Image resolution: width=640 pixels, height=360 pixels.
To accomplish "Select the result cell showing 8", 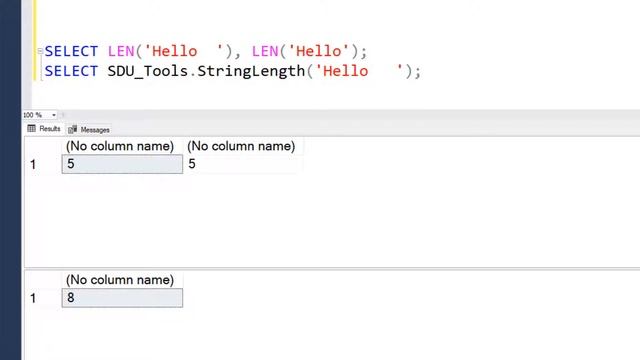I will click(122, 298).
